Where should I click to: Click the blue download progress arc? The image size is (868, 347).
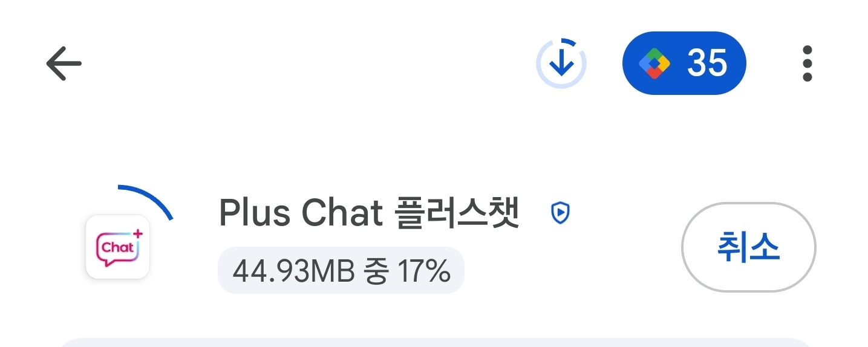pyautogui.click(x=146, y=201)
